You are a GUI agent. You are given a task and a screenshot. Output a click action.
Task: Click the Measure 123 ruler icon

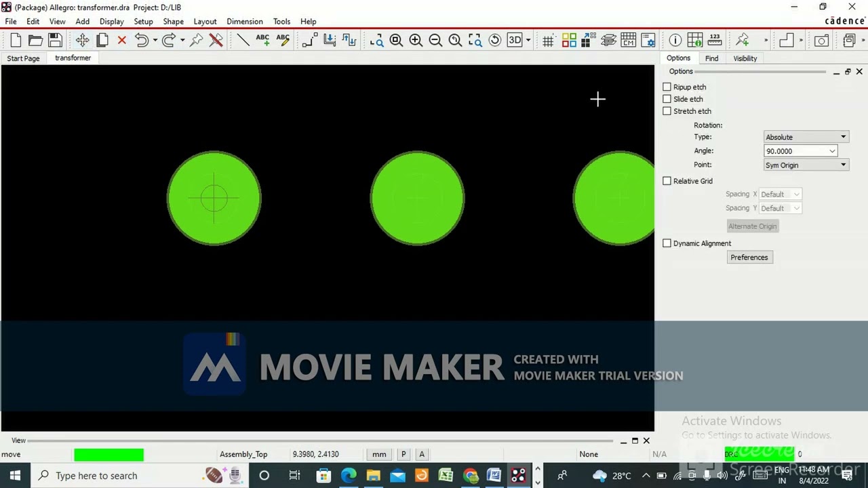715,41
